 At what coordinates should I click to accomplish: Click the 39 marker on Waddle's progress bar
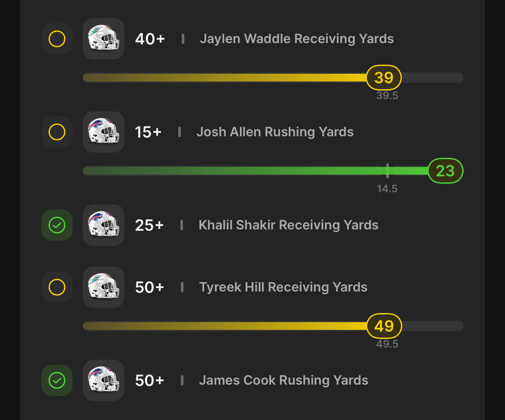coord(384,78)
